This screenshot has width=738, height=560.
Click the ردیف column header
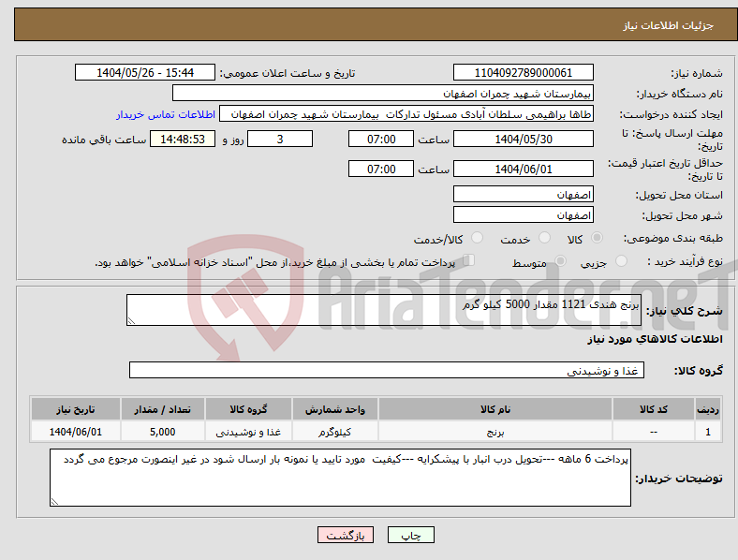coord(708,409)
